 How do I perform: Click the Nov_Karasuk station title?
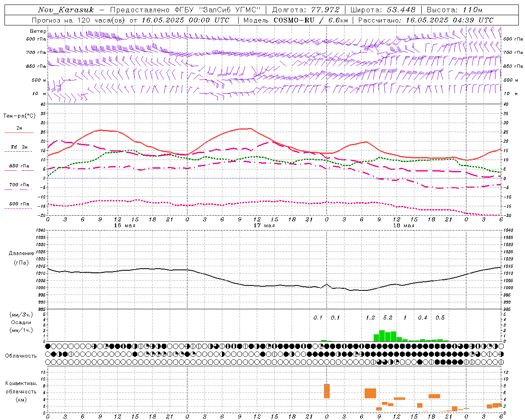point(66,10)
